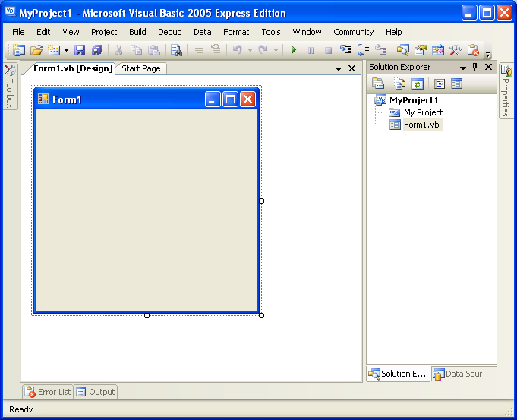517x420 pixels.
Task: Click the Paste clipboard icon
Action: [154, 50]
